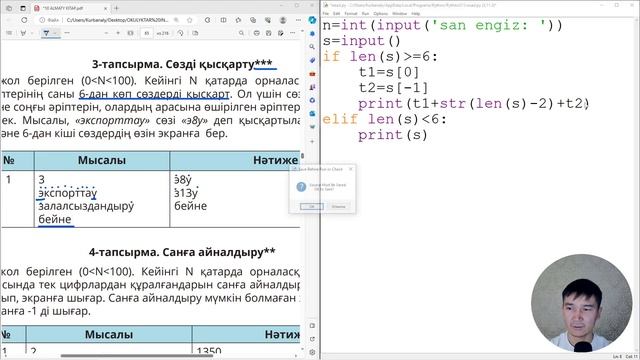This screenshot has height=360, width=640.
Task: Open the File menu in IDLE
Action: click(x=326, y=13)
